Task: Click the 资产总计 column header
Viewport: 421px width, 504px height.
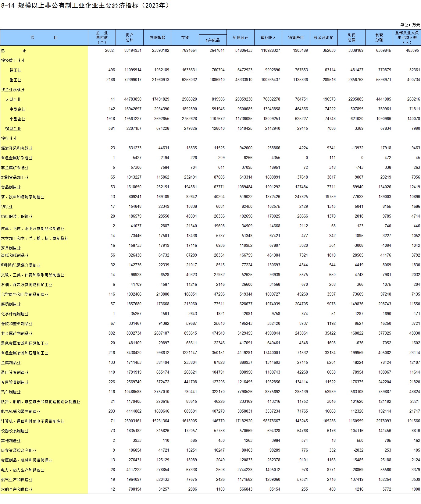Action: (129, 37)
